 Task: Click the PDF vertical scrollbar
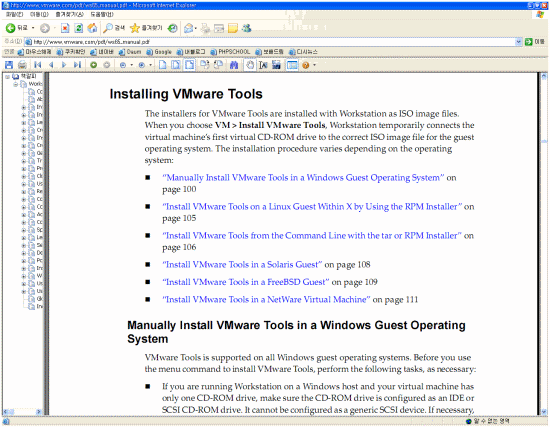coord(544,244)
